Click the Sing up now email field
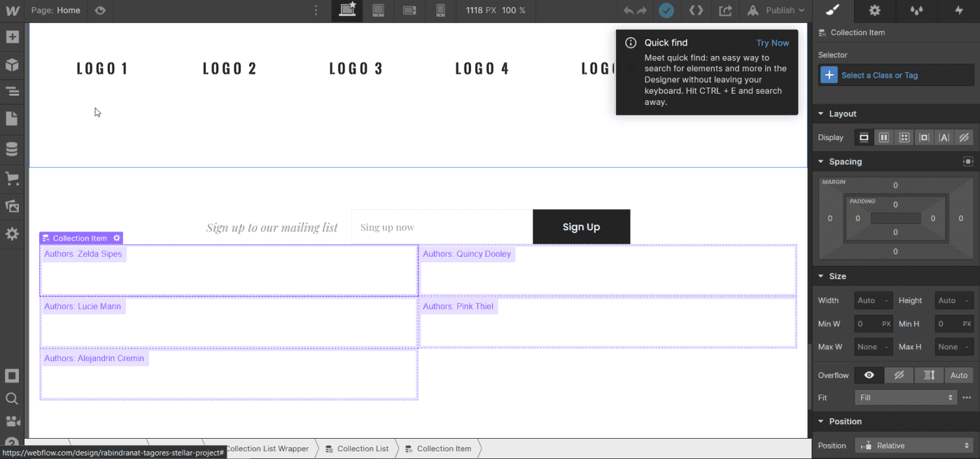Viewport: 980px width, 459px height. point(442,227)
